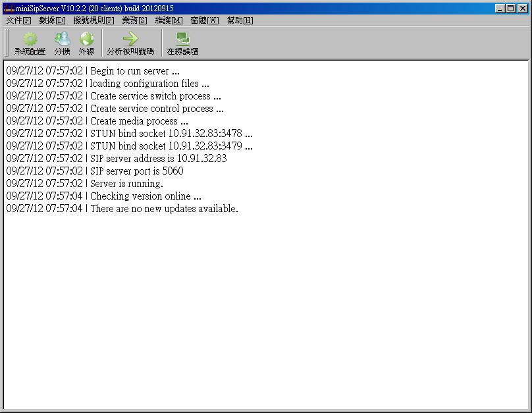Select the 'loading configuration files' log line
Screen dimensions: 532x413
coord(107,84)
